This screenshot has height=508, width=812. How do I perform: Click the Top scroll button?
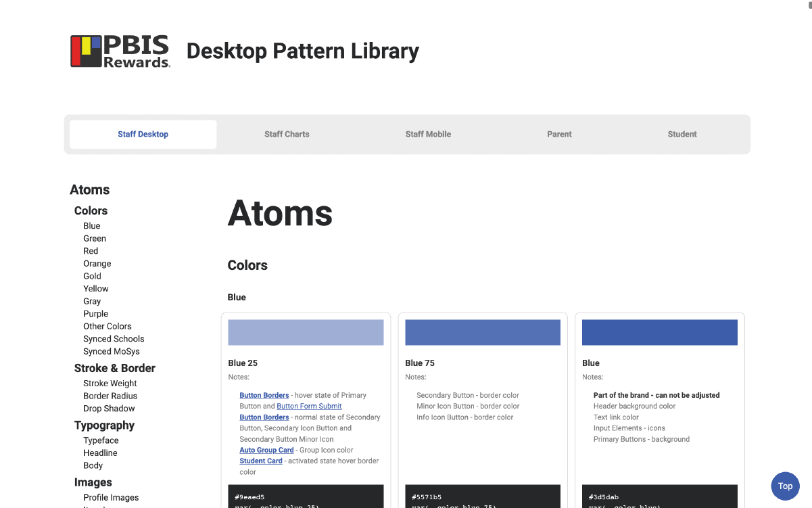click(x=785, y=486)
